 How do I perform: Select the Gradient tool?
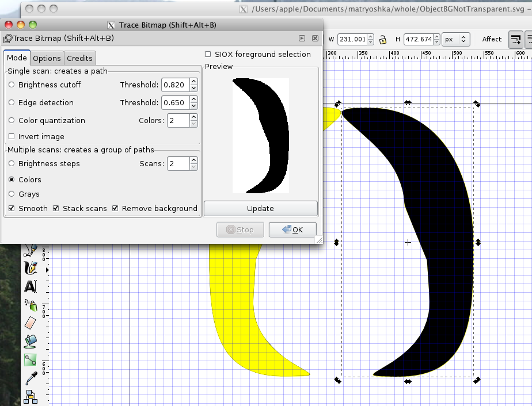30,360
